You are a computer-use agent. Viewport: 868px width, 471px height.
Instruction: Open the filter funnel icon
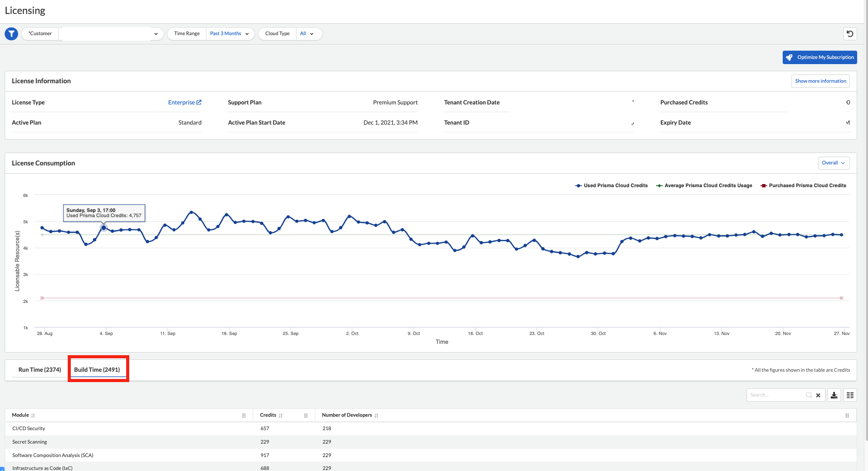point(11,34)
